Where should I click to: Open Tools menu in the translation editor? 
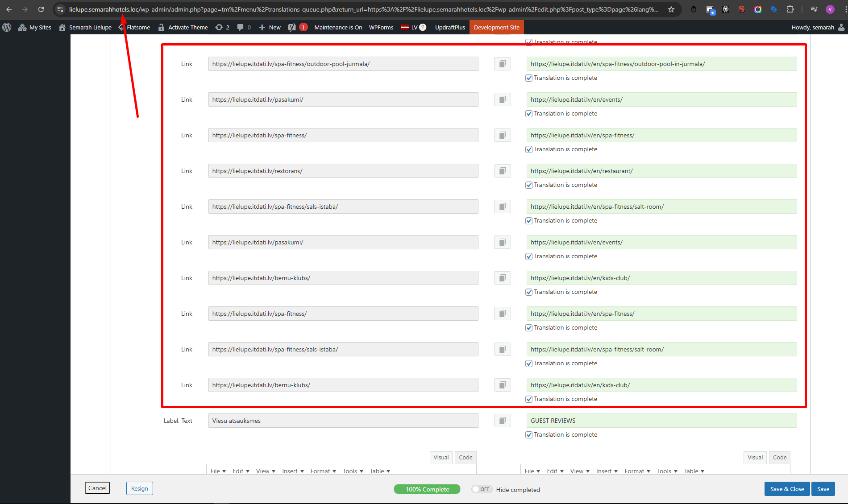[667, 471]
